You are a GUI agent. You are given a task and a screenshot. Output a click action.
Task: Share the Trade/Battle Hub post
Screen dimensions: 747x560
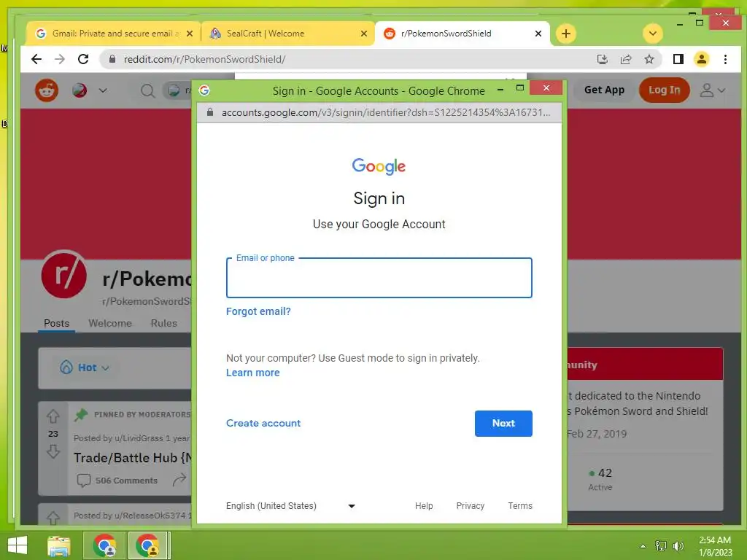179,480
